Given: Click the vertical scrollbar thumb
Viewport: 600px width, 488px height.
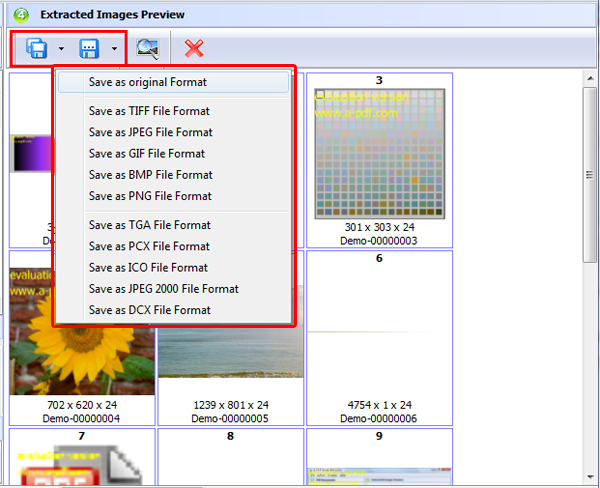Looking at the screenshot, I should [590, 175].
